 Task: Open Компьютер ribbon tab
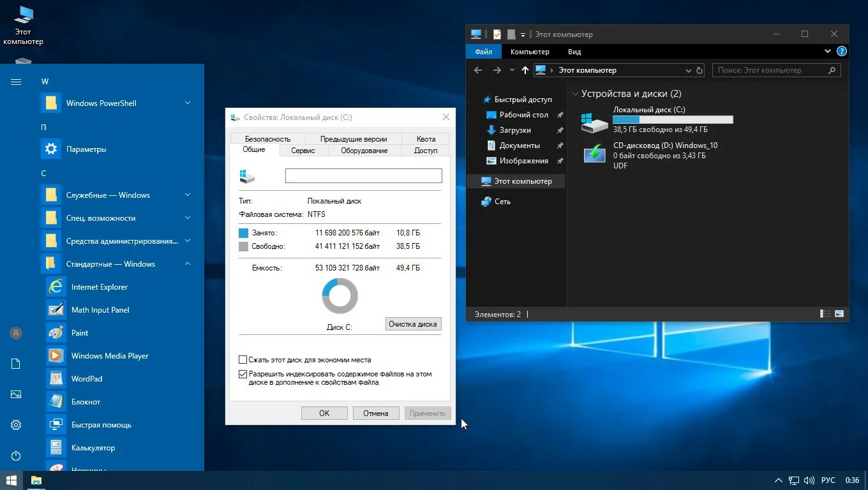[x=530, y=52]
